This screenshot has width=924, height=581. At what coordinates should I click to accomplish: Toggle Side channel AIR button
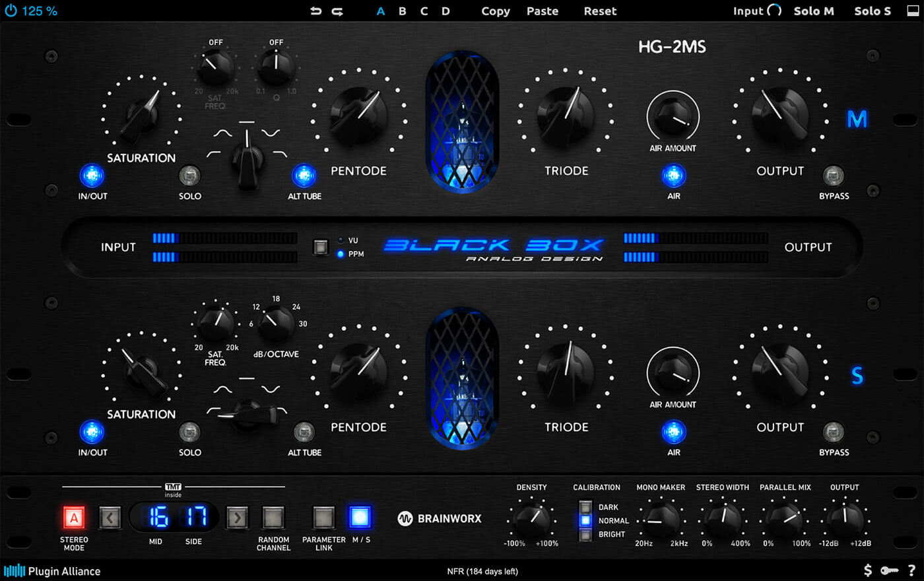(673, 432)
